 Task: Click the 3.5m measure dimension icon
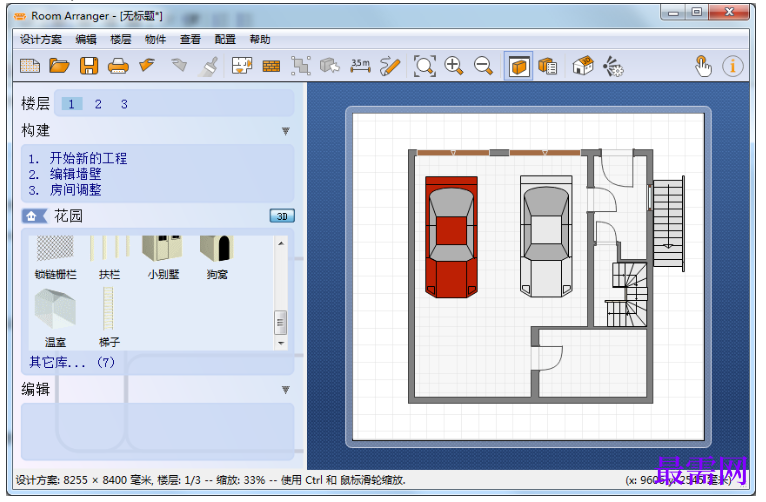(361, 66)
